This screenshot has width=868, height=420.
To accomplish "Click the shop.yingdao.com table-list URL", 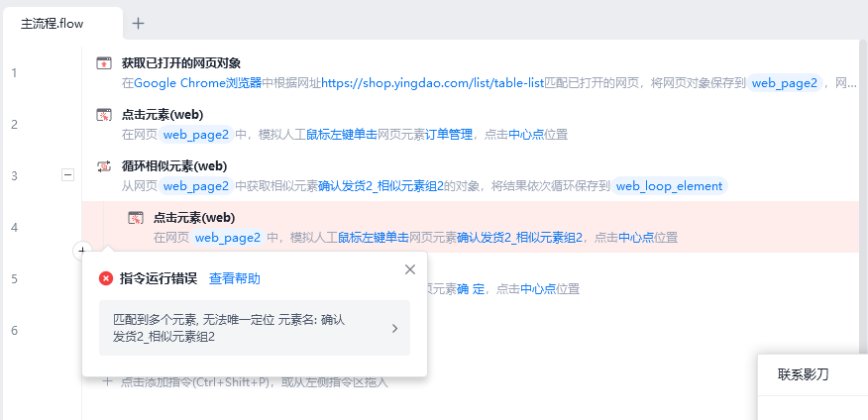I will point(433,83).
